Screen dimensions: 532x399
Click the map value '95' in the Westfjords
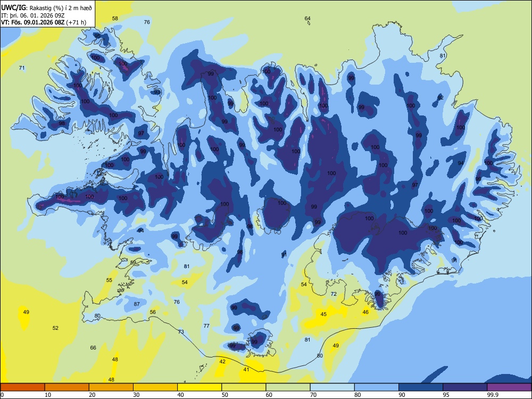click(x=97, y=36)
